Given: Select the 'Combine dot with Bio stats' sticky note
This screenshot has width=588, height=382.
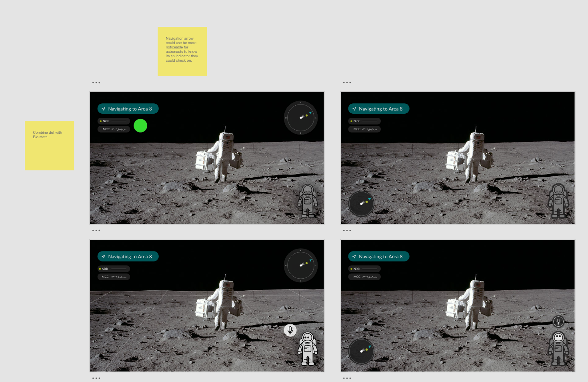Looking at the screenshot, I should pos(50,146).
